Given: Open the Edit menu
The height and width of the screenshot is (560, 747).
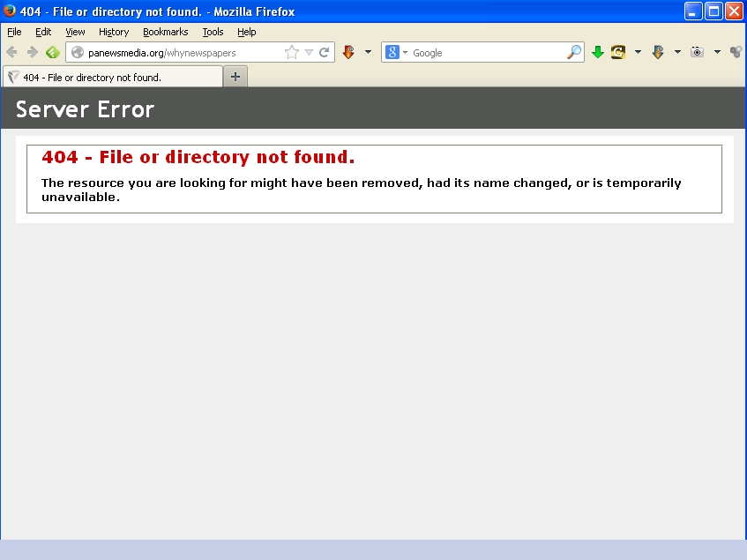Looking at the screenshot, I should (43, 32).
